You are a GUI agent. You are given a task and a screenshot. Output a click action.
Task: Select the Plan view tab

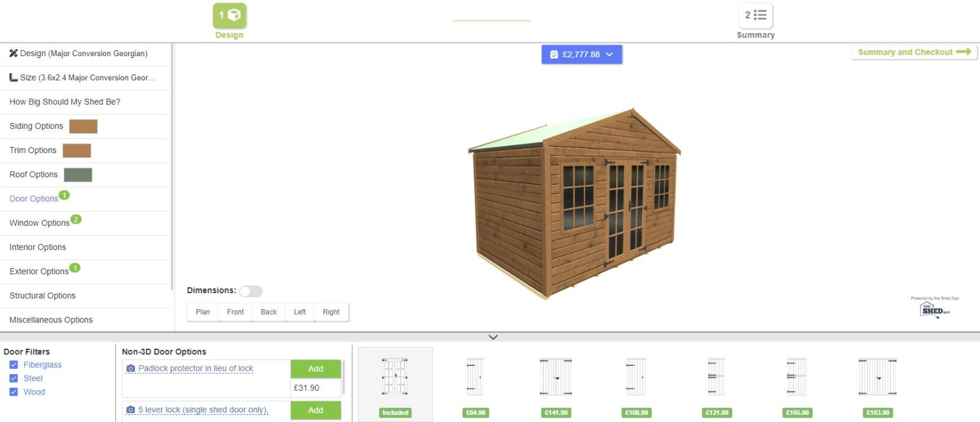pyautogui.click(x=202, y=312)
